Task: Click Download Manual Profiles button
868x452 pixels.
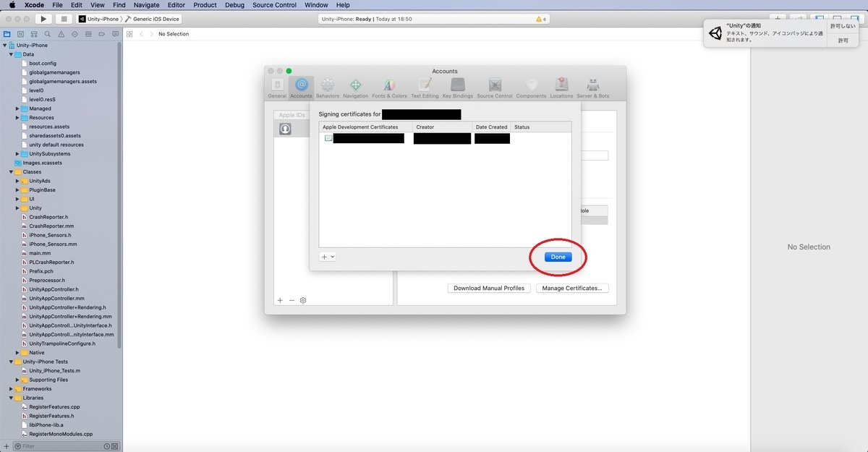Action: (x=489, y=288)
